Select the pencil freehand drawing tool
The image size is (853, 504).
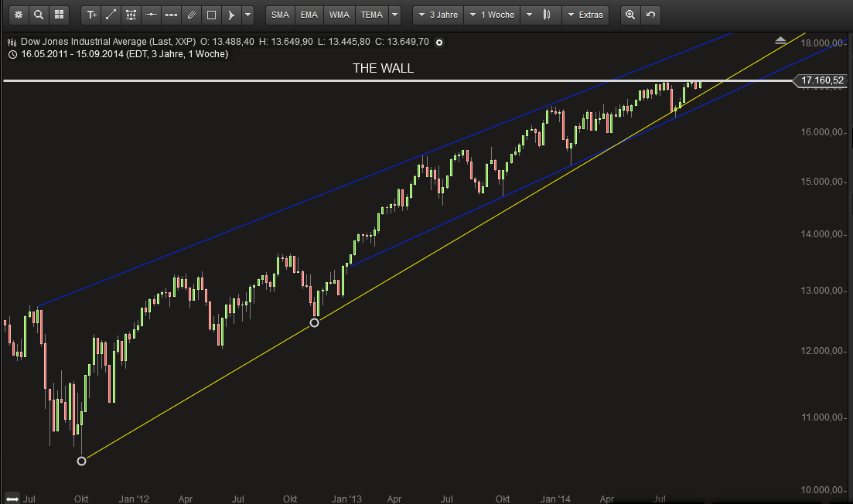click(x=191, y=15)
